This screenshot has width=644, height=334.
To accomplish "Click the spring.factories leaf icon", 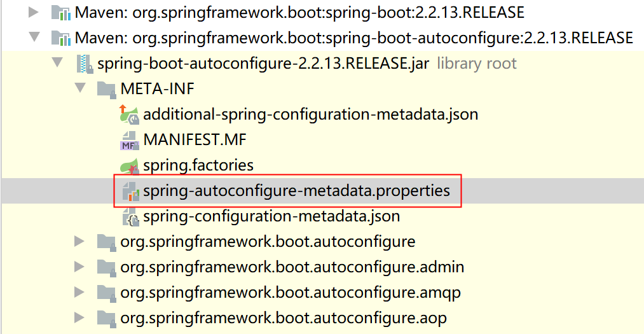I will 130,165.
